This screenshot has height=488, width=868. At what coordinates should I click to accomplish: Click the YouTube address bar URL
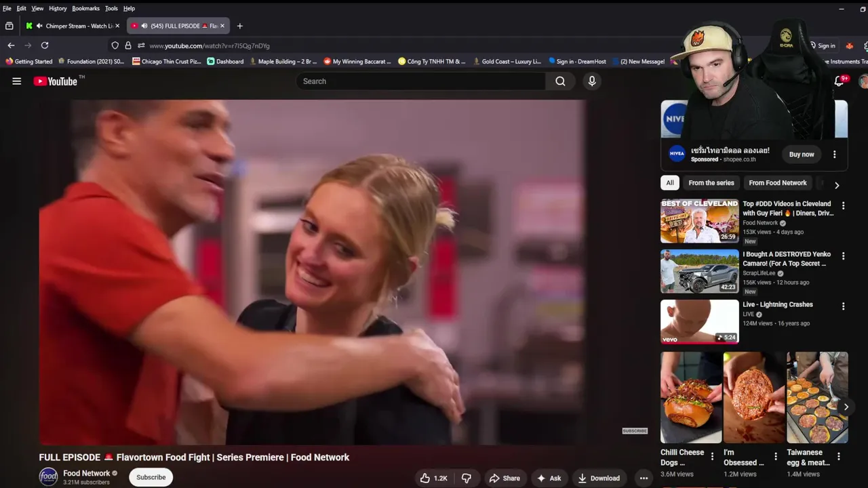click(x=210, y=46)
